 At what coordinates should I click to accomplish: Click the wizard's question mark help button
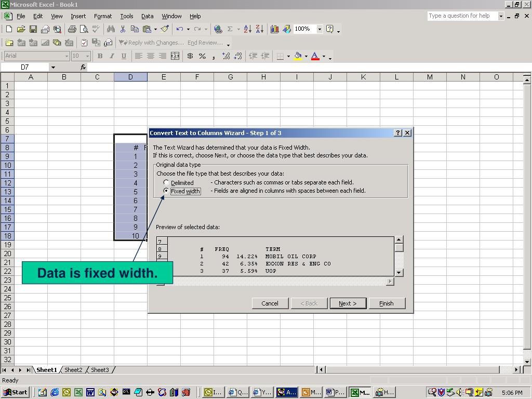click(x=398, y=133)
